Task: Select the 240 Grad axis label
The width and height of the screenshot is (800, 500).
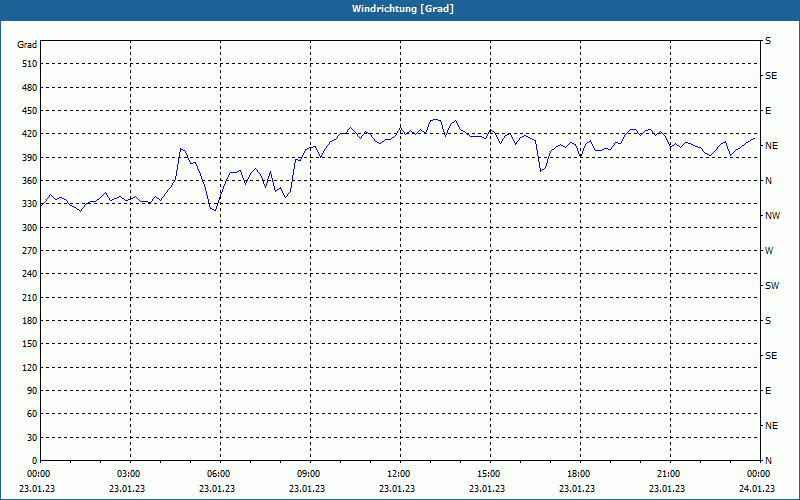Action: click(x=30, y=274)
